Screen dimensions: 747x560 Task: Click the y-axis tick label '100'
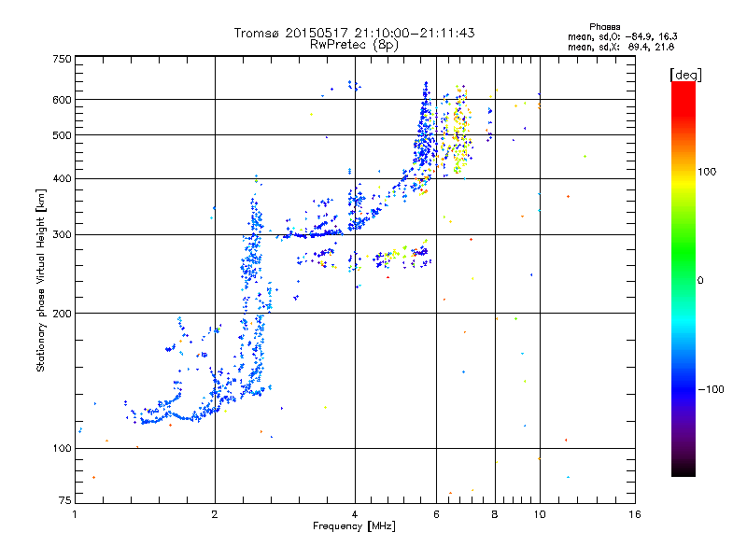(63, 448)
